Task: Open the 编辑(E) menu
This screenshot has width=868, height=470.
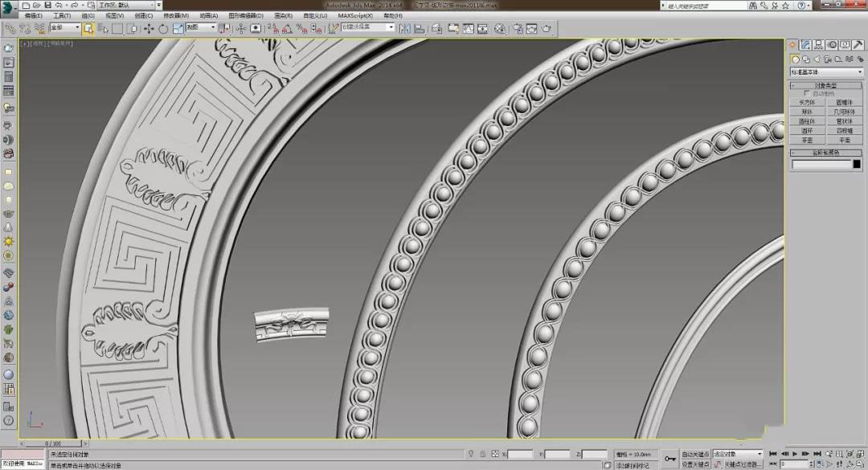Action: click(33, 16)
